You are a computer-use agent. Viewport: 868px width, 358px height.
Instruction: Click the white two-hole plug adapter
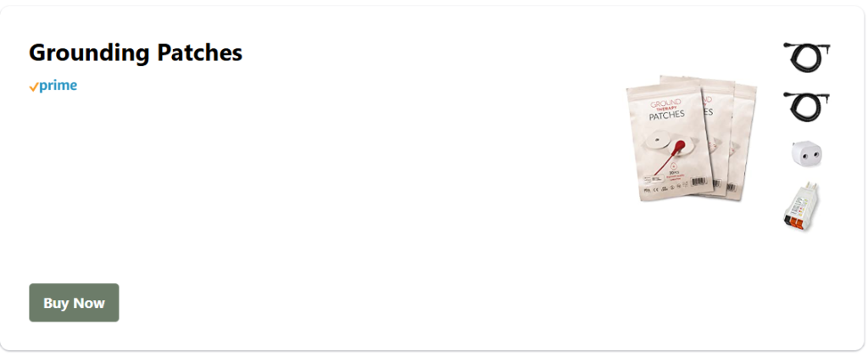pos(805,154)
